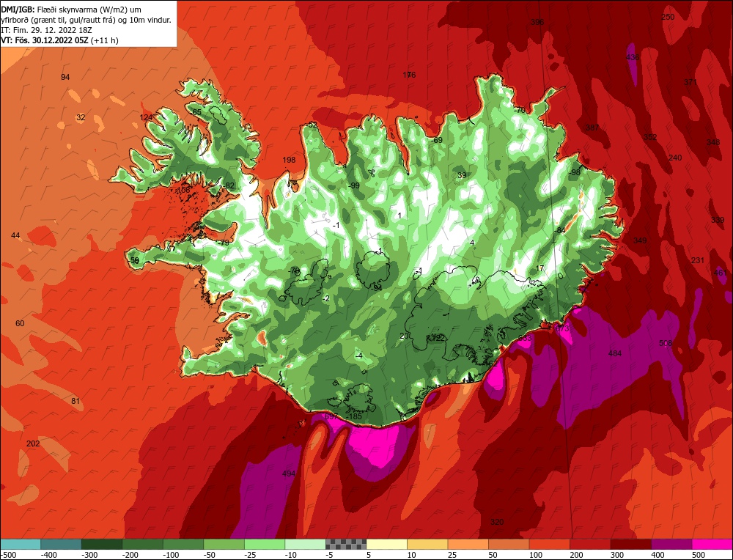The image size is (733, 560).
Task: Select the 'IT: Fim. 29. 12. 2022 18Z' line
Action: pyautogui.click(x=46, y=30)
